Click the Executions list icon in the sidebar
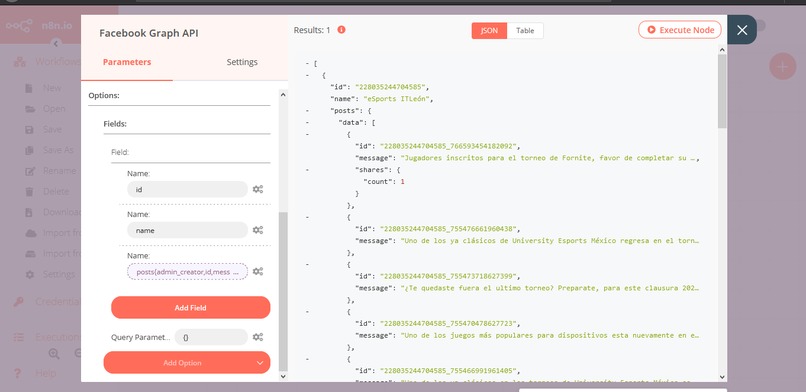This screenshot has height=392, width=806. 19,337
